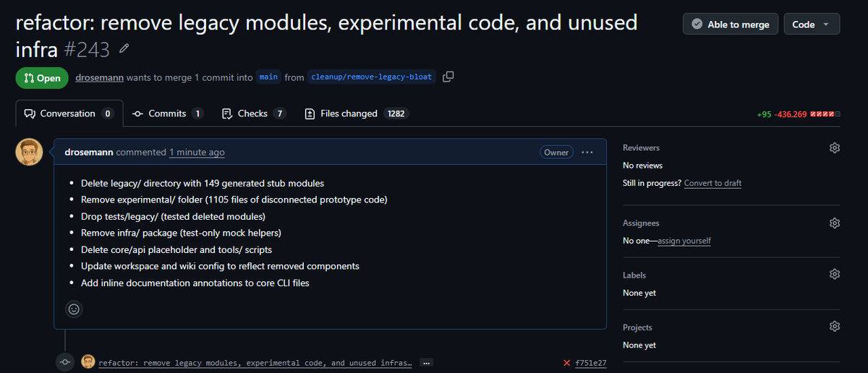868x373 pixels.
Task: Open the Reviewers settings gear
Action: [x=835, y=147]
